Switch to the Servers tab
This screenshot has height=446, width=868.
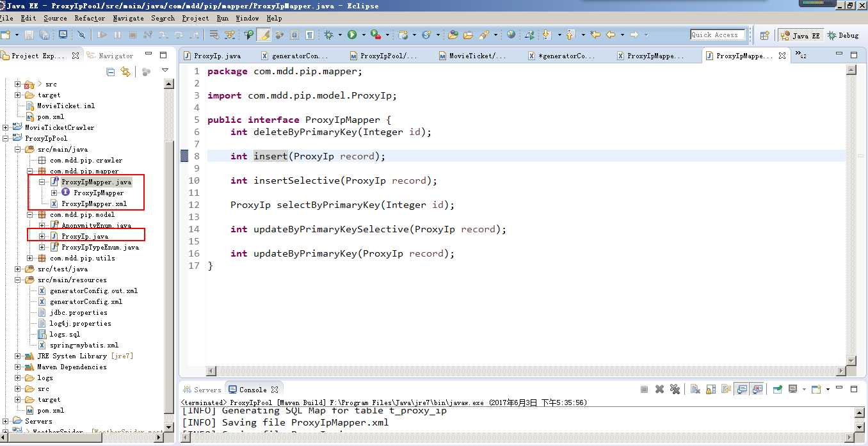(x=202, y=390)
